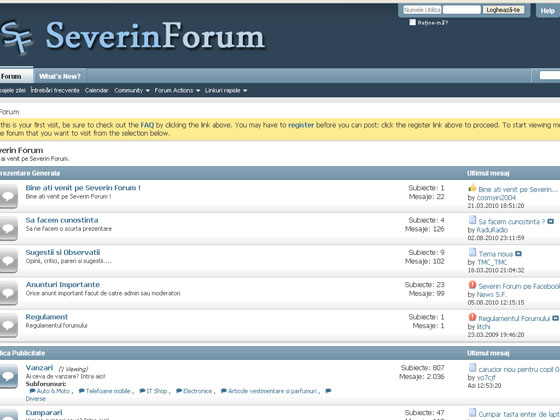Click forum icon beside Vanzari
Screen dimensions: 560x420
[x=9, y=376]
